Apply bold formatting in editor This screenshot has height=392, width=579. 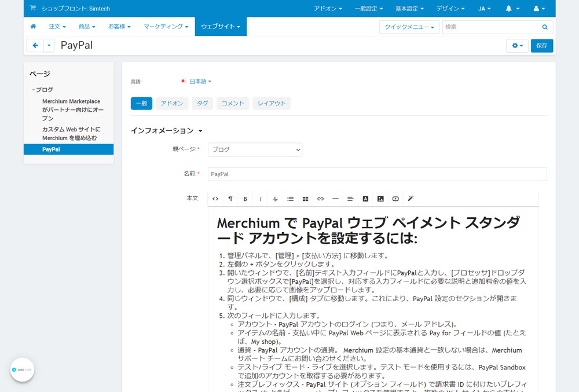[245, 199]
